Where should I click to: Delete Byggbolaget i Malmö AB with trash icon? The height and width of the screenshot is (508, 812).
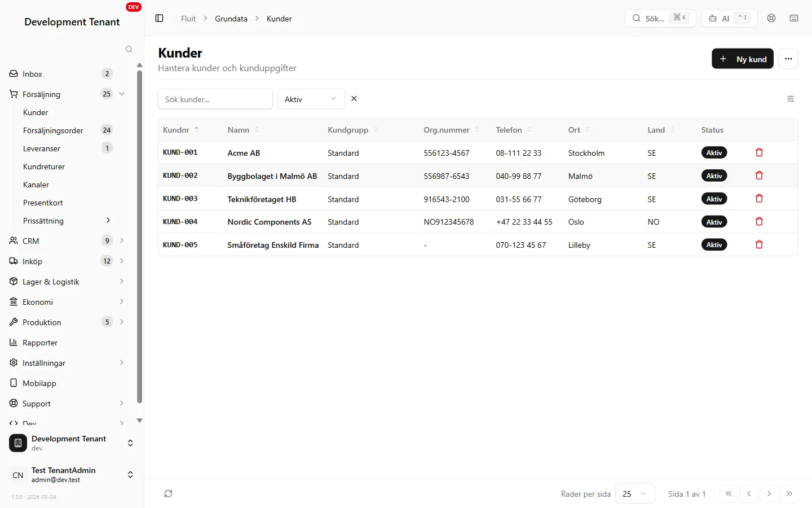(759, 176)
